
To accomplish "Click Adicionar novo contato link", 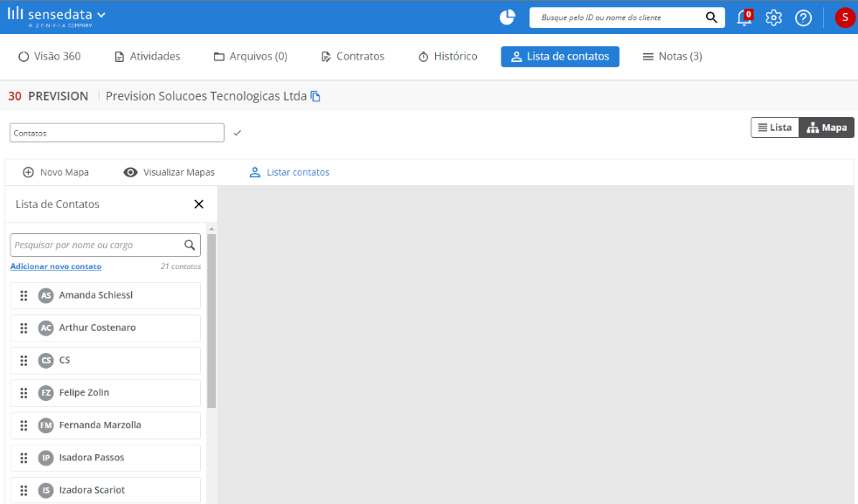I will [x=56, y=266].
